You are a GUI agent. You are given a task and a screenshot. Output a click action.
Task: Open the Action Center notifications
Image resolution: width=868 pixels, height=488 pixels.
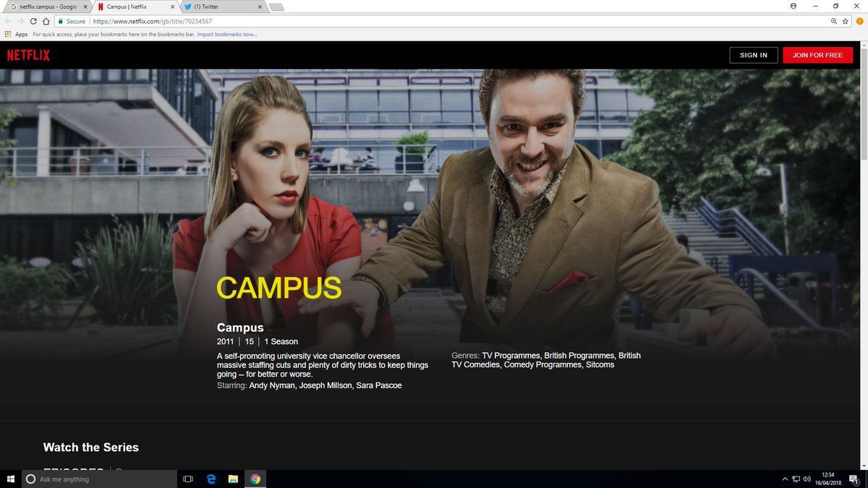854,479
